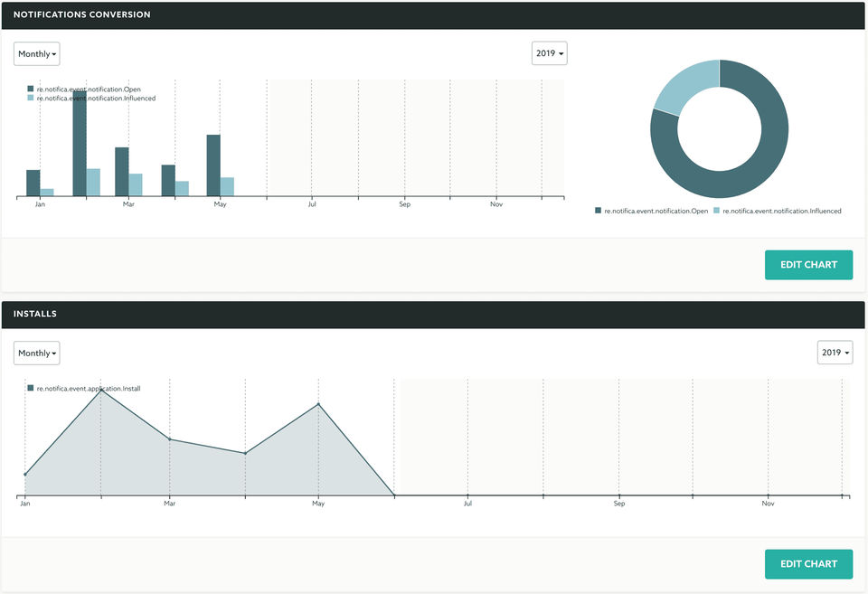Click the May dark Open bar
Image resolution: width=868 pixels, height=594 pixels.
coord(213,165)
